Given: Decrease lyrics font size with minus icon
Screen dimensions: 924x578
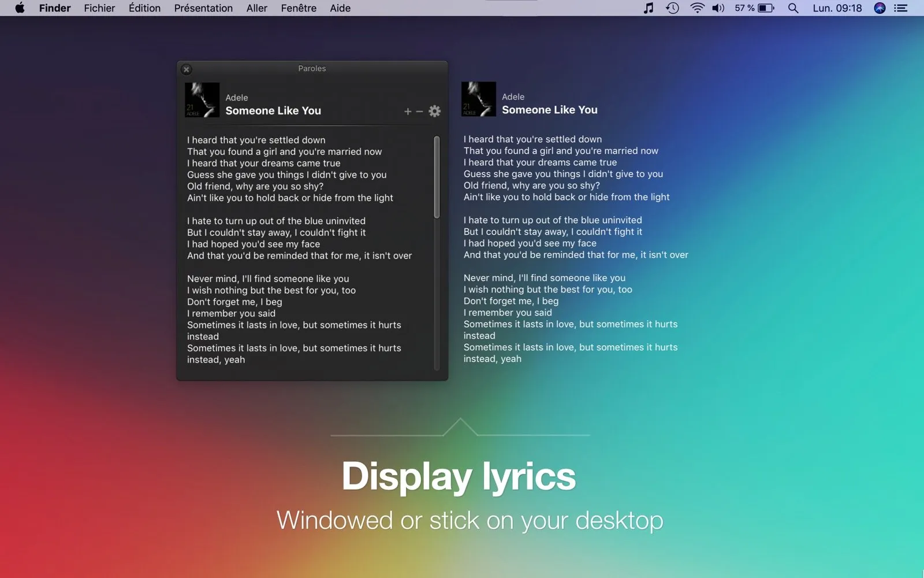Looking at the screenshot, I should pos(420,112).
